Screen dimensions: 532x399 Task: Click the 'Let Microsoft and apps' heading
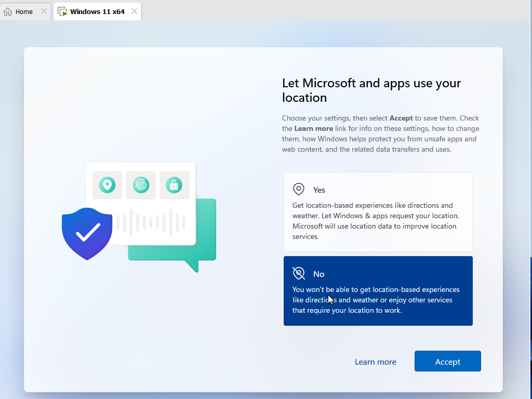[371, 90]
